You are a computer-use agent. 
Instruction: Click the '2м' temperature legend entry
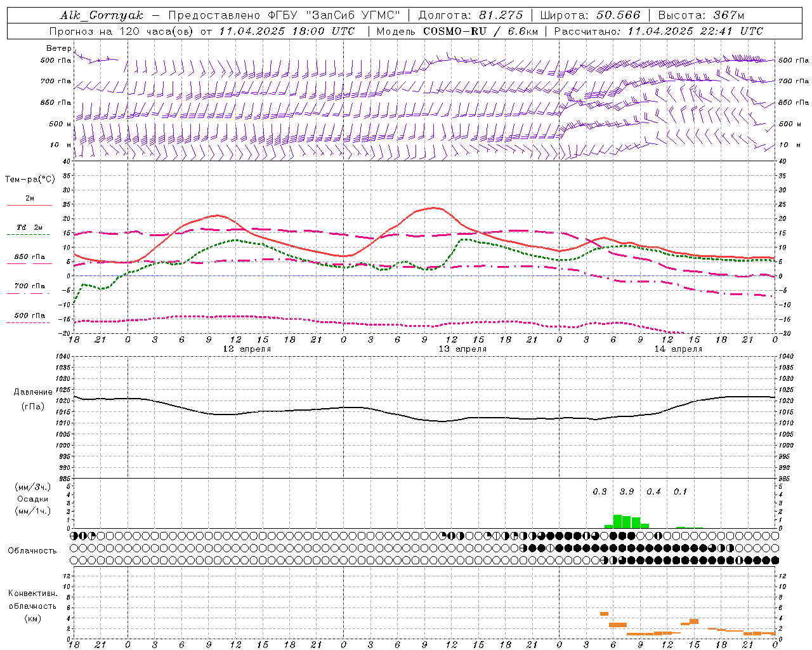pos(30,199)
